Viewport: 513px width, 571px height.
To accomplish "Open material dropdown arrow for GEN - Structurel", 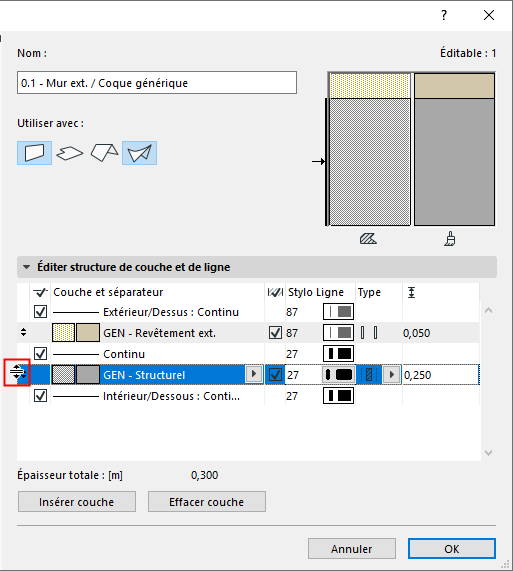I will (x=254, y=374).
